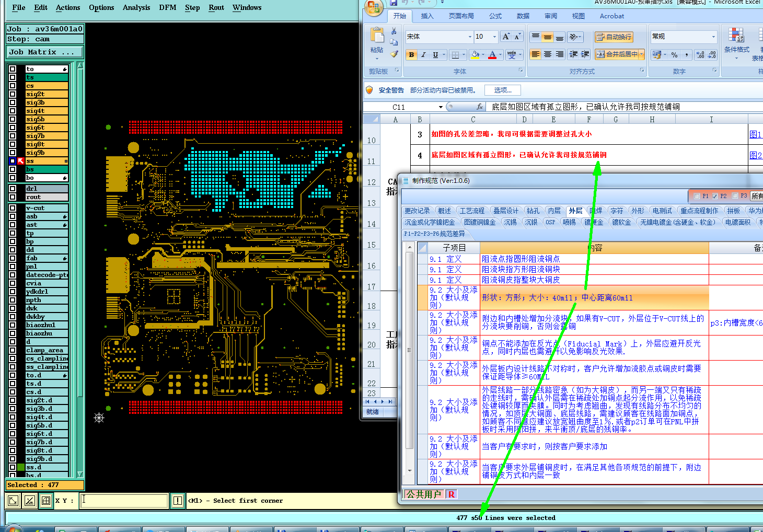
Task: Open the font name dropdown showing 宋体
Action: pos(469,37)
